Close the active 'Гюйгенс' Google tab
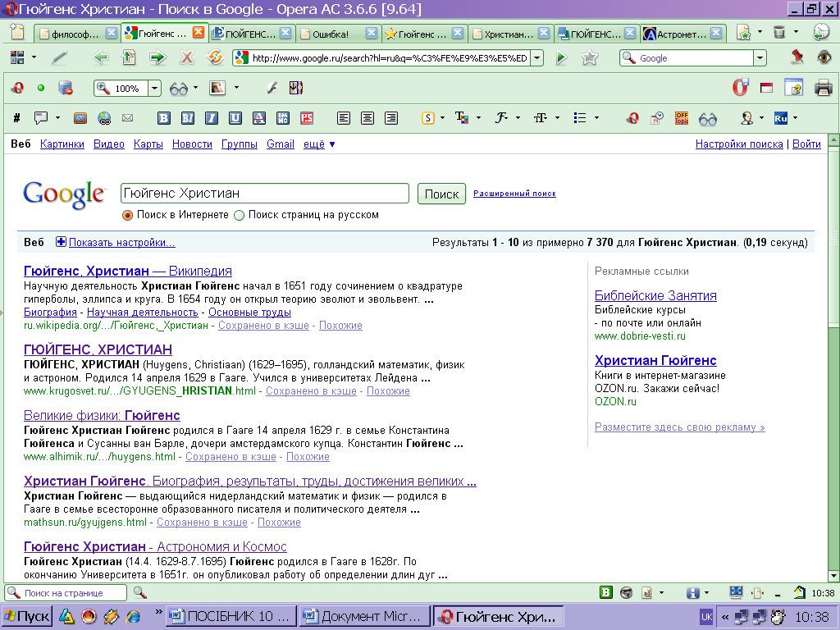 199,33
